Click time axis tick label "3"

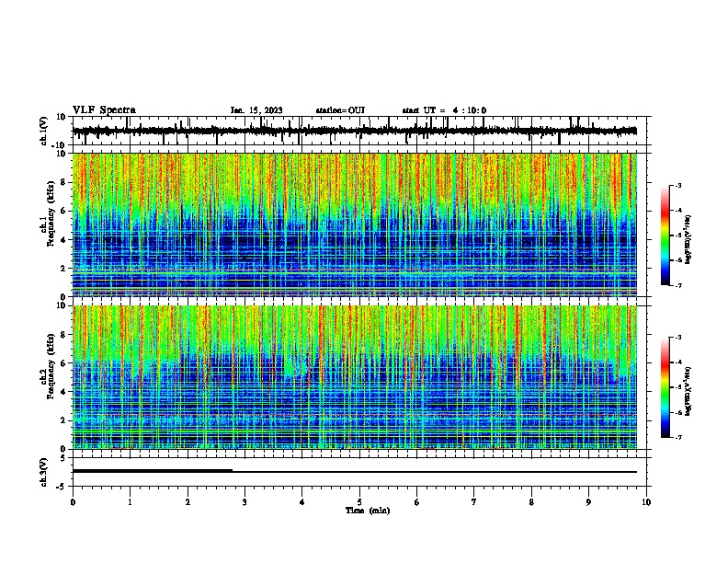(x=245, y=502)
